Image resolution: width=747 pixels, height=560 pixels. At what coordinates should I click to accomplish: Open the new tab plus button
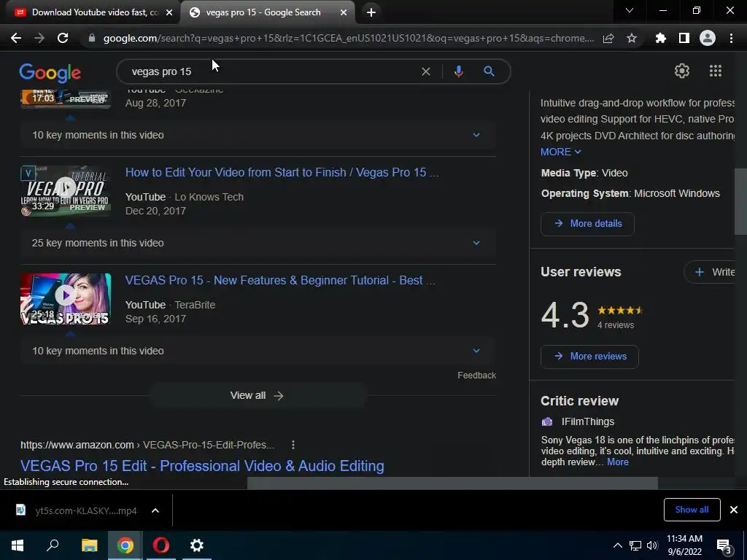pyautogui.click(x=371, y=12)
